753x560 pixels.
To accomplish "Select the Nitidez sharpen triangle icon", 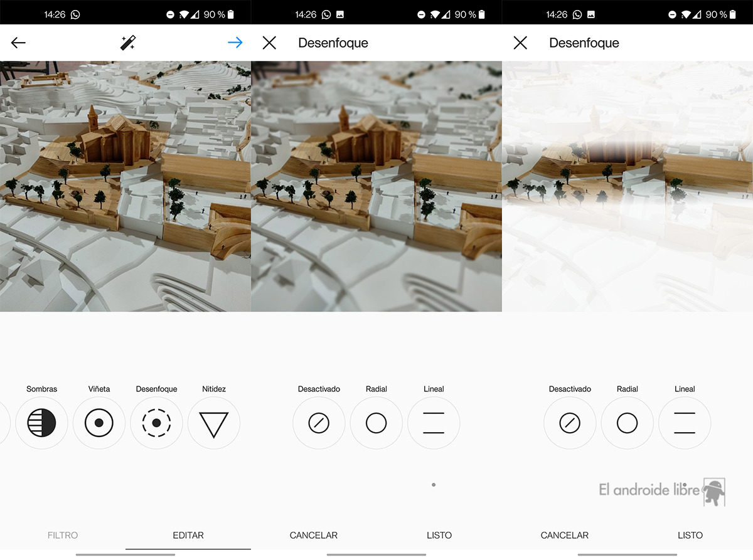I will tap(213, 423).
